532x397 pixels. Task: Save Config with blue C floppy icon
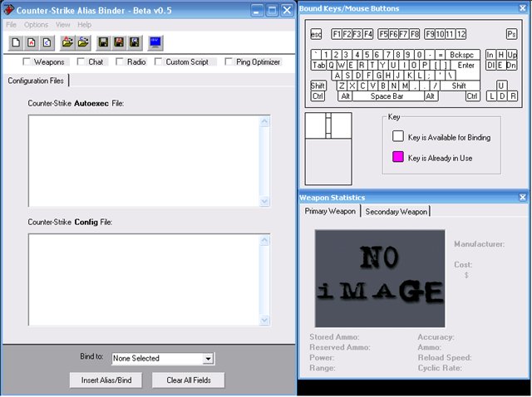(135, 42)
